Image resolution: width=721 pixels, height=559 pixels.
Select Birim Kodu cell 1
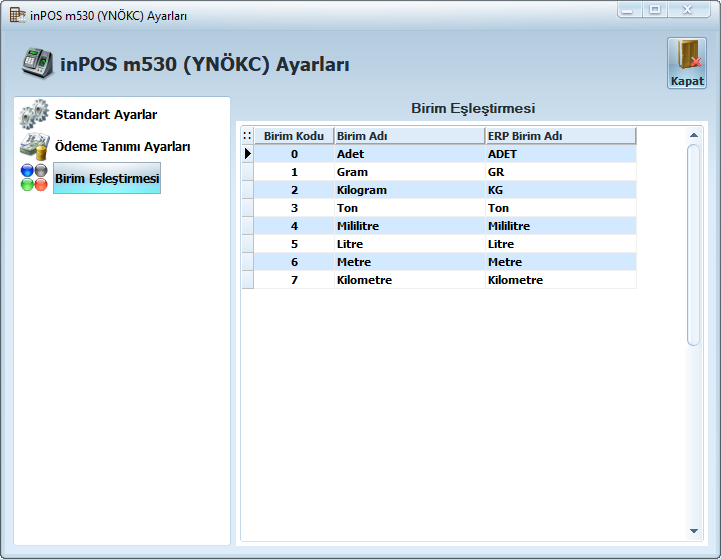294,172
